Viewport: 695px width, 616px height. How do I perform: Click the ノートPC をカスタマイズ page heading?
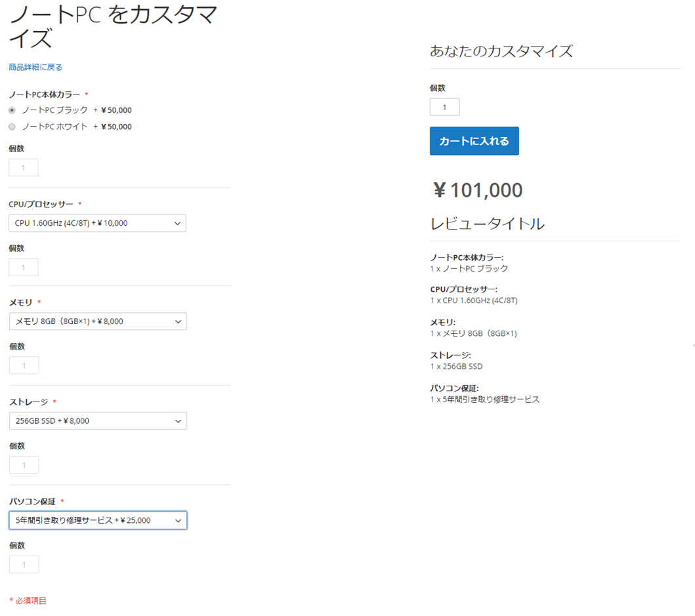pos(112,26)
